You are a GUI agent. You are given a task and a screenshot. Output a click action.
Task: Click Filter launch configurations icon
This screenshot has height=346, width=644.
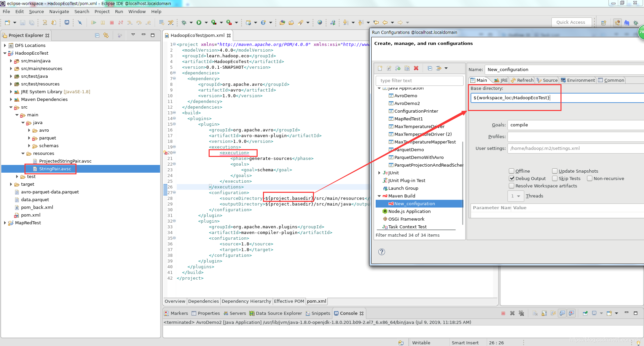pos(439,68)
